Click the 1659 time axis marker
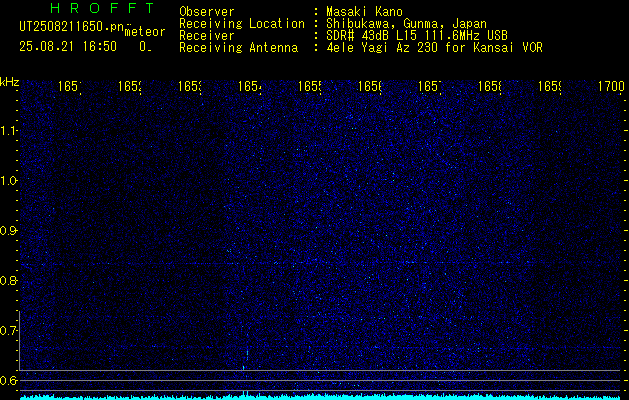Viewport: 629px width, 400px height. click(x=550, y=86)
